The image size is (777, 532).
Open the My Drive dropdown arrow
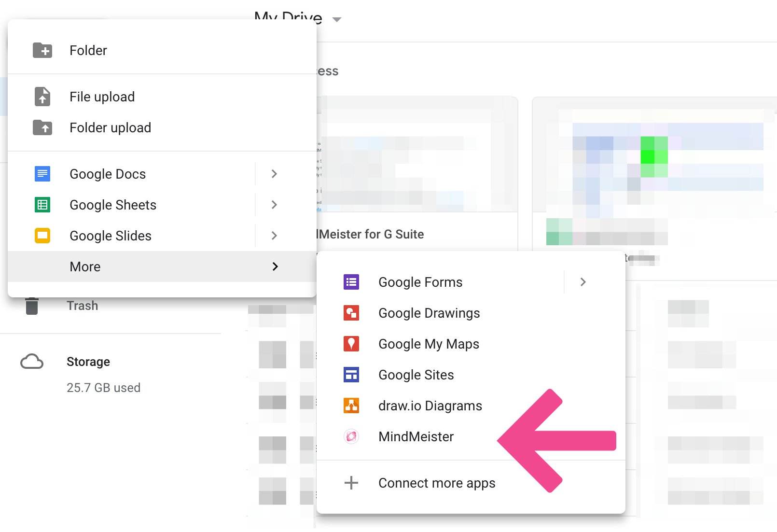tap(337, 20)
